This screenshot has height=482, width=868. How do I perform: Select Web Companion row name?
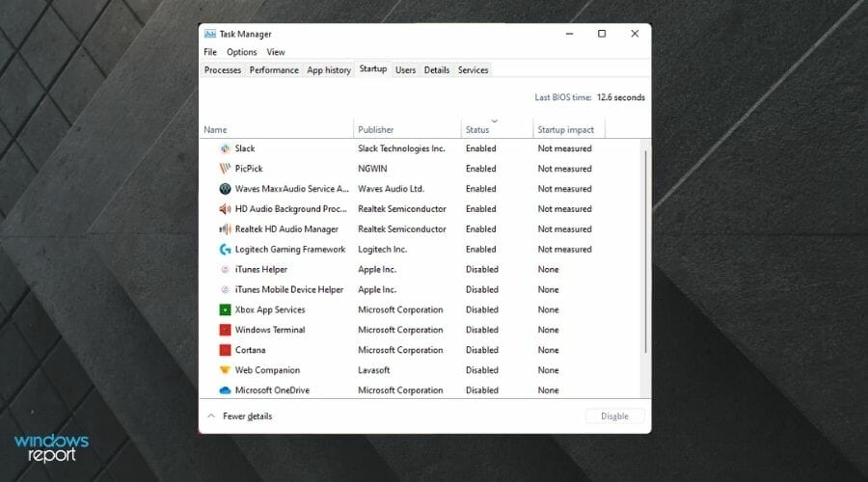point(267,370)
